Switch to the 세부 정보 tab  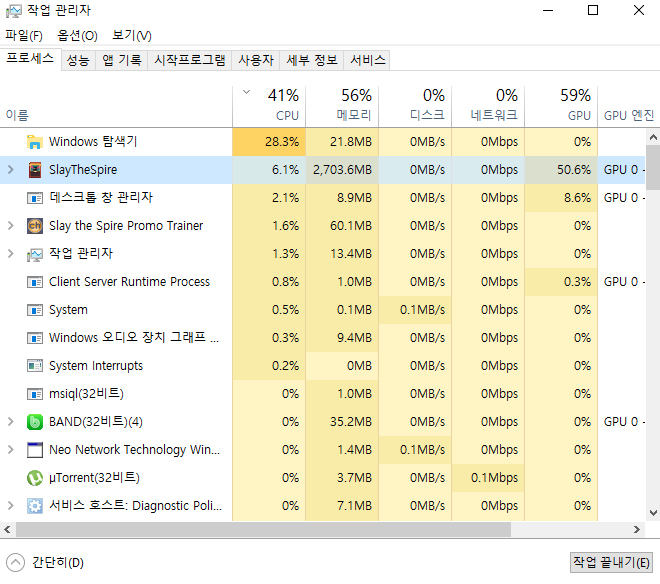(x=312, y=60)
